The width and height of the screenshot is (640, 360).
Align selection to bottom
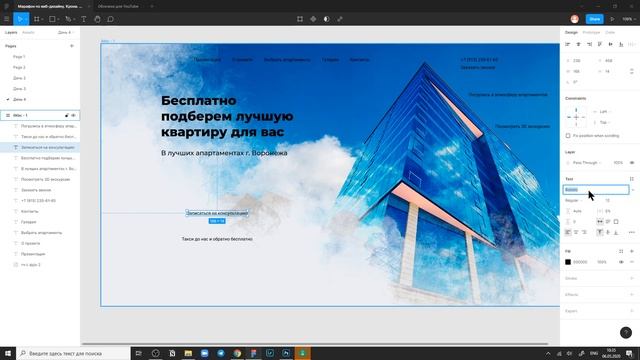(621, 44)
